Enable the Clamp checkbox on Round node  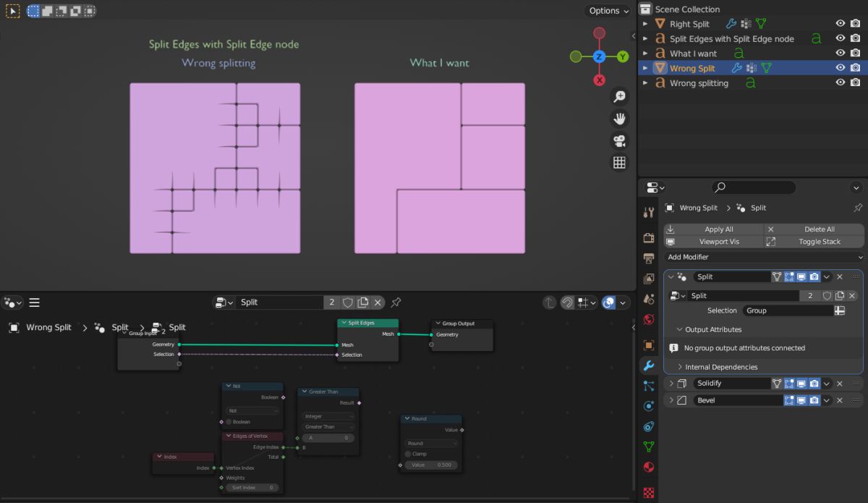pyautogui.click(x=408, y=454)
